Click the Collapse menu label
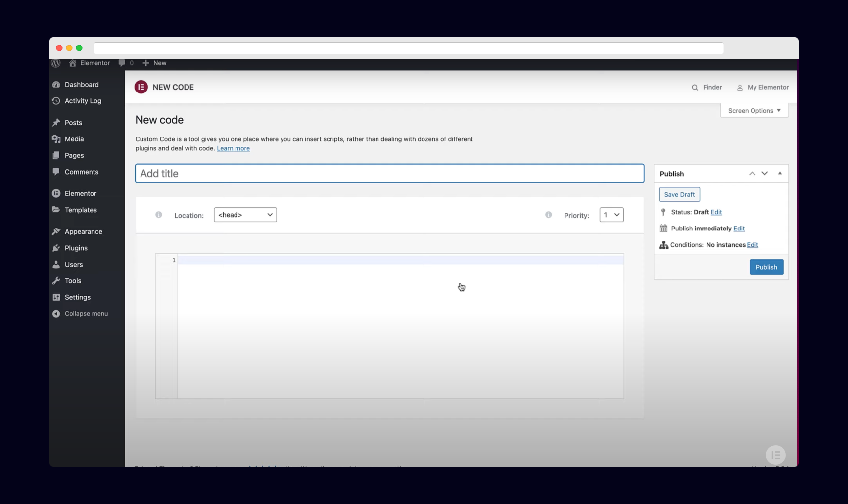 (86, 314)
